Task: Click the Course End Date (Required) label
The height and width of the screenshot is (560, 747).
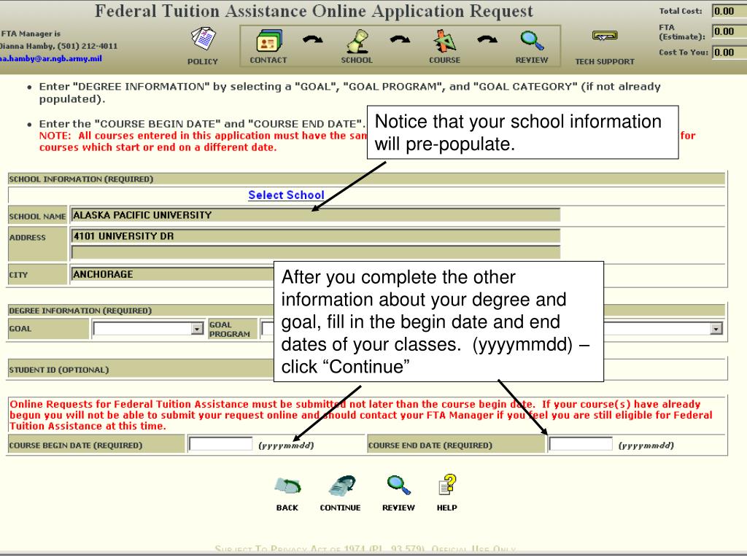Action: tap(430, 446)
